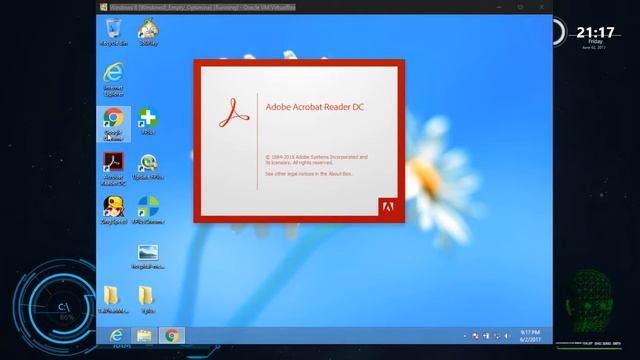The image size is (640, 360).
Task: Open the Acrobat Reader DC desktop shortcut
Action: (113, 169)
